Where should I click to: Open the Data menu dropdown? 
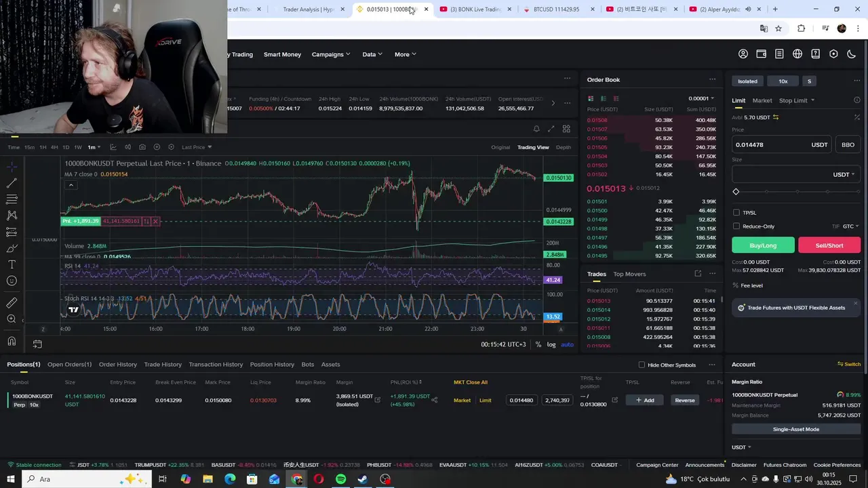point(372,54)
